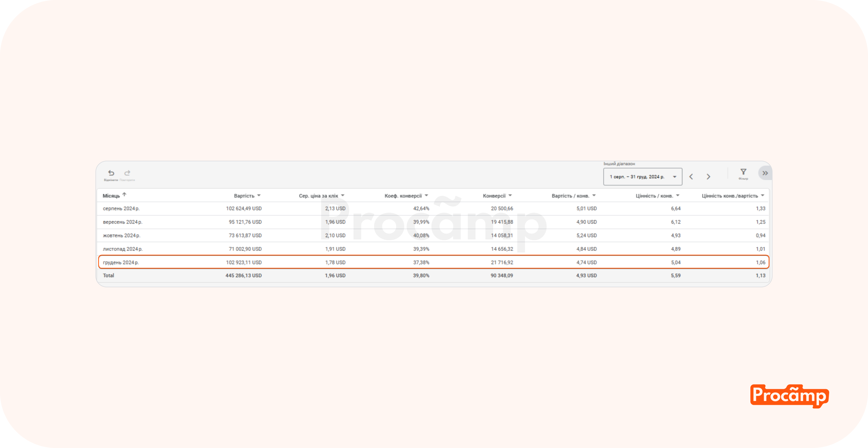The image size is (868, 448).
Task: Collapse panel with double chevron icon
Action: [x=765, y=173]
